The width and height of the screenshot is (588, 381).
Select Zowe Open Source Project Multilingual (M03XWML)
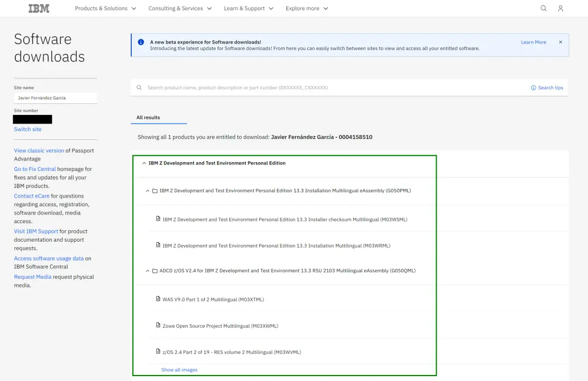coord(220,326)
